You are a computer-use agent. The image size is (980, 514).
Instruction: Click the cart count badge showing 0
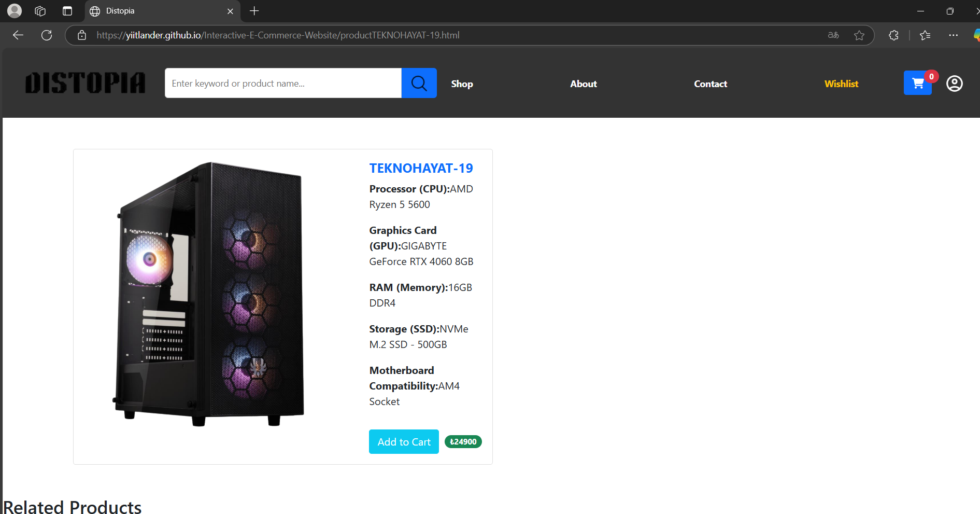click(x=931, y=76)
